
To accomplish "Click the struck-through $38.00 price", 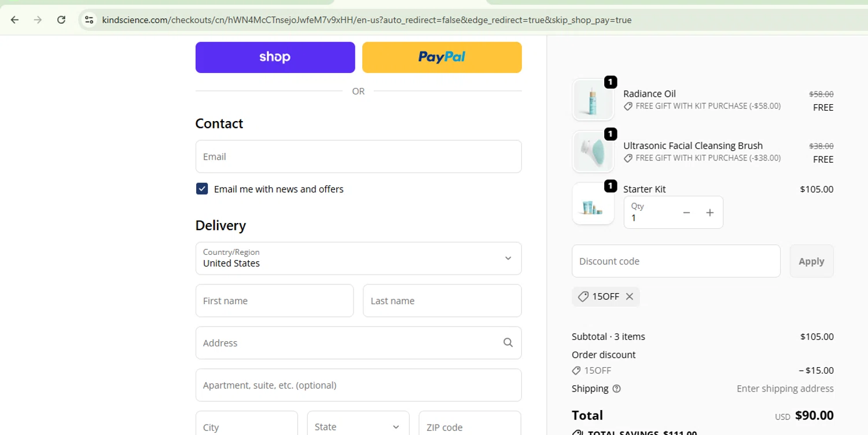I will tap(821, 146).
